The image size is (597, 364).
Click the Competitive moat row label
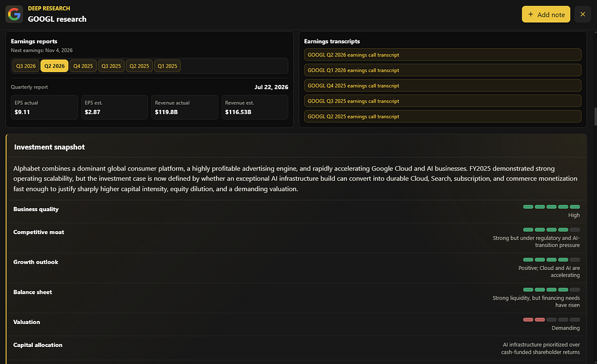click(x=38, y=232)
